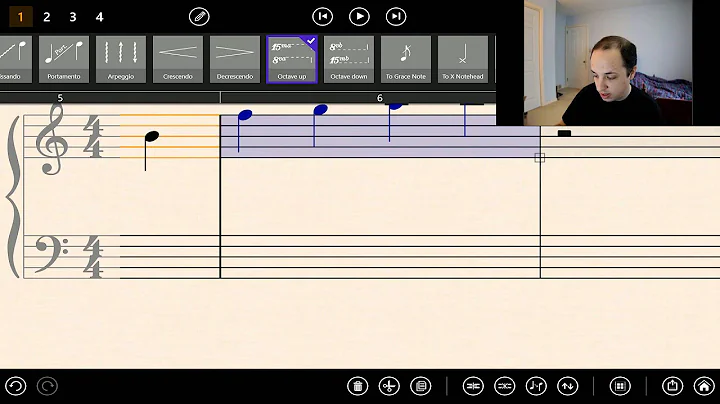Copy the selection with the pages icon
Image resolution: width=720 pixels, height=404 pixels.
pos(421,386)
